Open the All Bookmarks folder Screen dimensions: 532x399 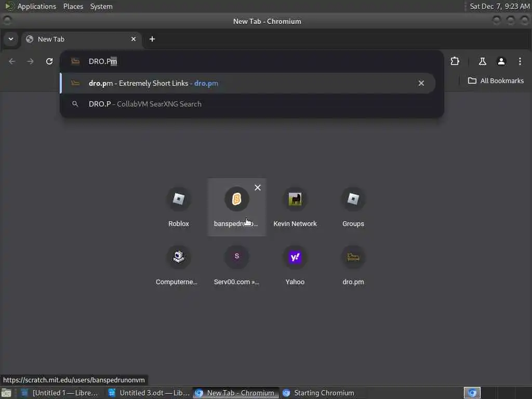[496, 81]
